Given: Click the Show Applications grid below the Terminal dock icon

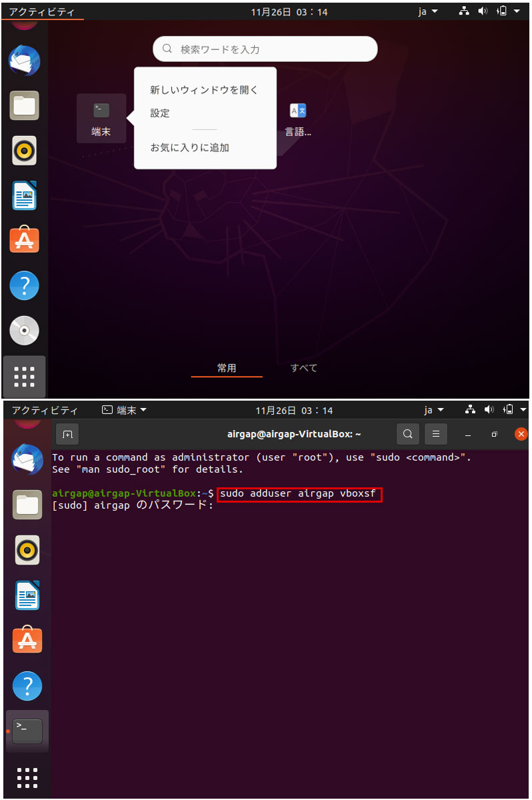Looking at the screenshot, I should 27,777.
